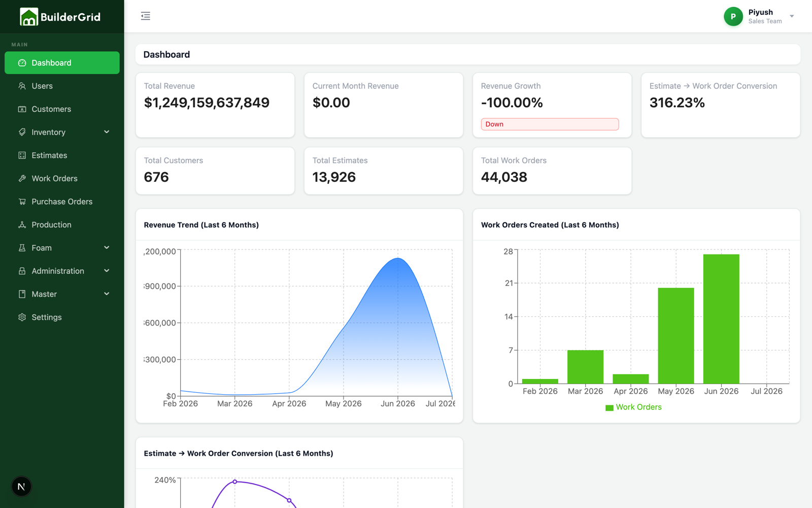Expand the Inventory submenu chevron

pyautogui.click(x=107, y=132)
